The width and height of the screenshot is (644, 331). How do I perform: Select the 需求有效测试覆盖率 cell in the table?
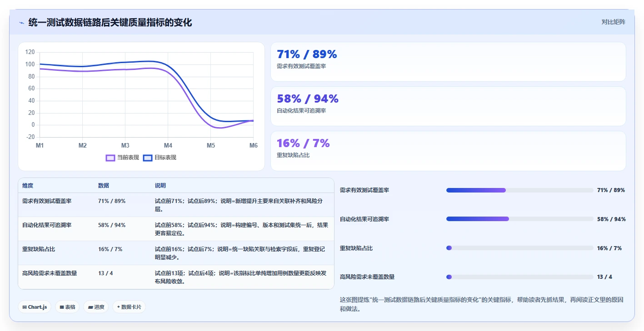click(47, 201)
